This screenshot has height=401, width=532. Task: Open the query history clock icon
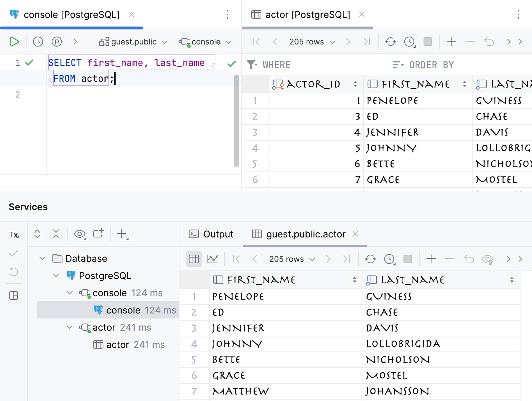(38, 42)
